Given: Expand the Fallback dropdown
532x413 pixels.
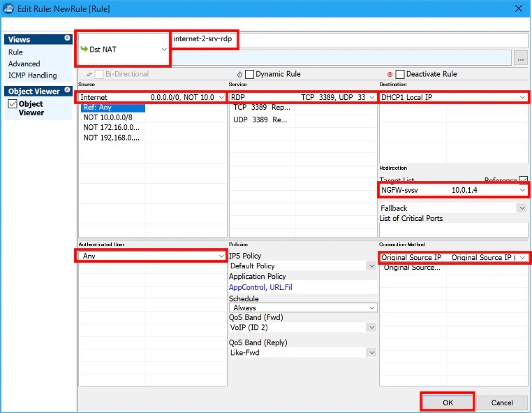Looking at the screenshot, I should point(522,208).
